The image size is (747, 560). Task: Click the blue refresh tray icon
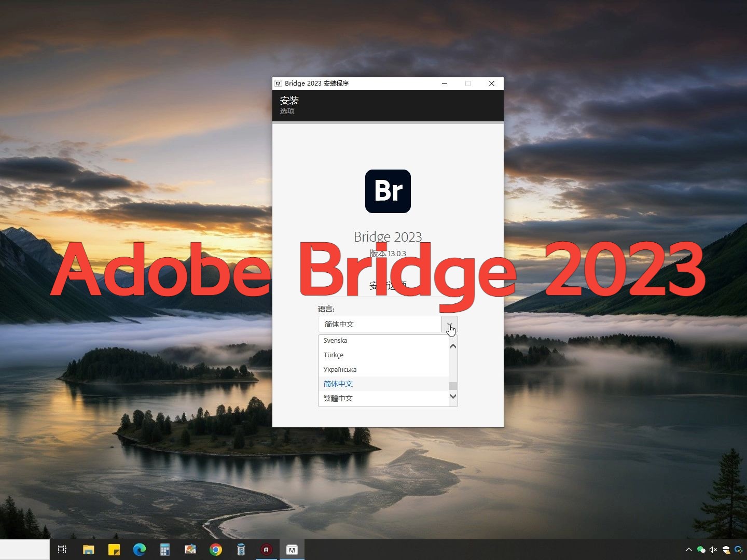738,550
